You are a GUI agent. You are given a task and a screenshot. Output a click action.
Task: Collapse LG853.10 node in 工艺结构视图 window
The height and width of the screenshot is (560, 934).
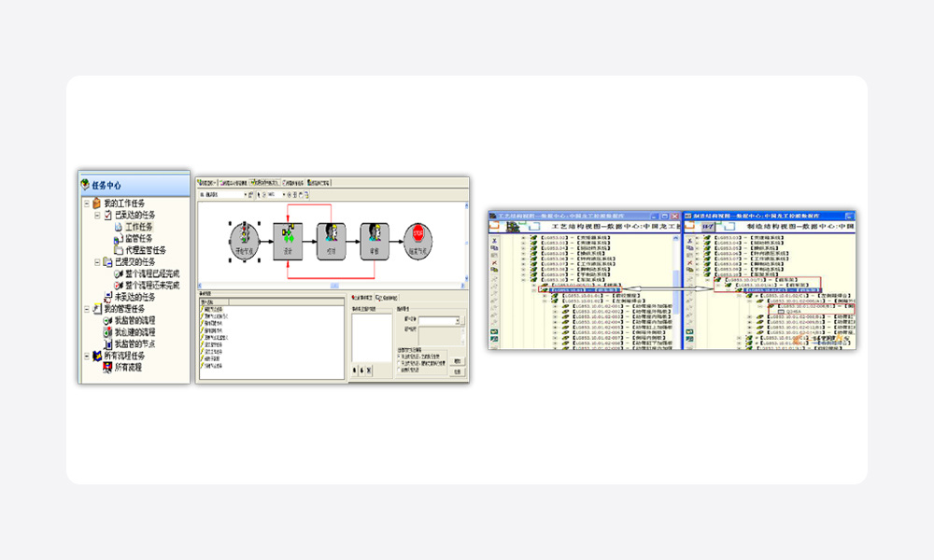pos(523,279)
